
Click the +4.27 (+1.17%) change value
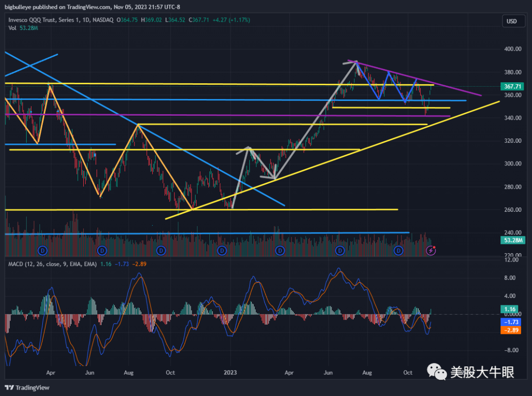(231, 20)
